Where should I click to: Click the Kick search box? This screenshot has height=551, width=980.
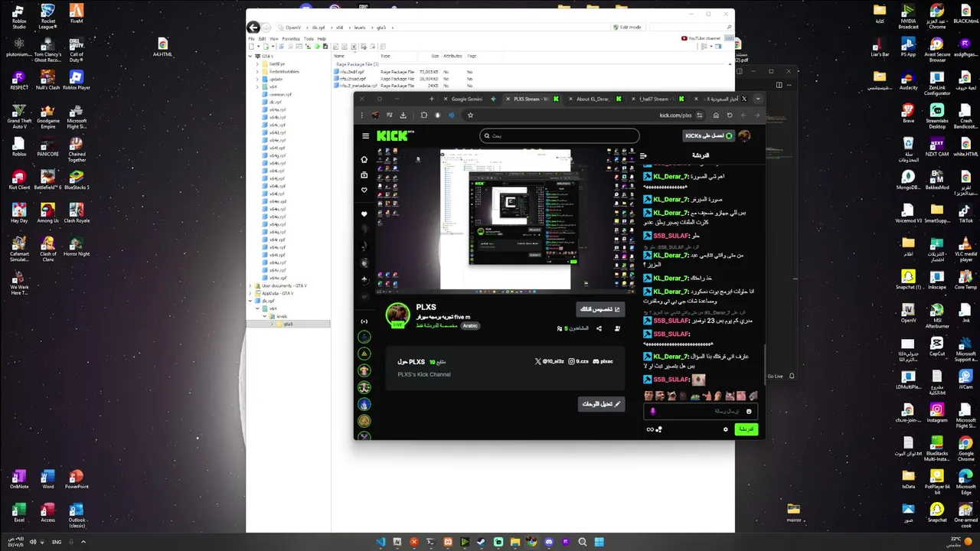coord(559,136)
